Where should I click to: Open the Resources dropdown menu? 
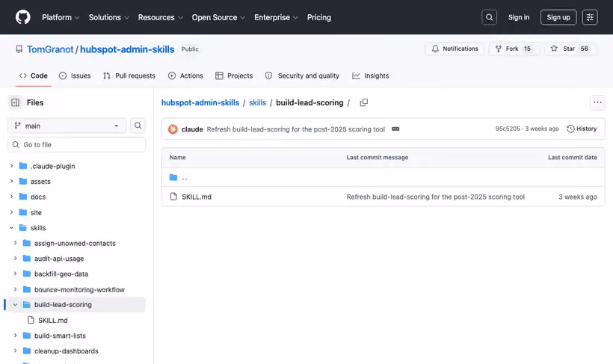(160, 18)
